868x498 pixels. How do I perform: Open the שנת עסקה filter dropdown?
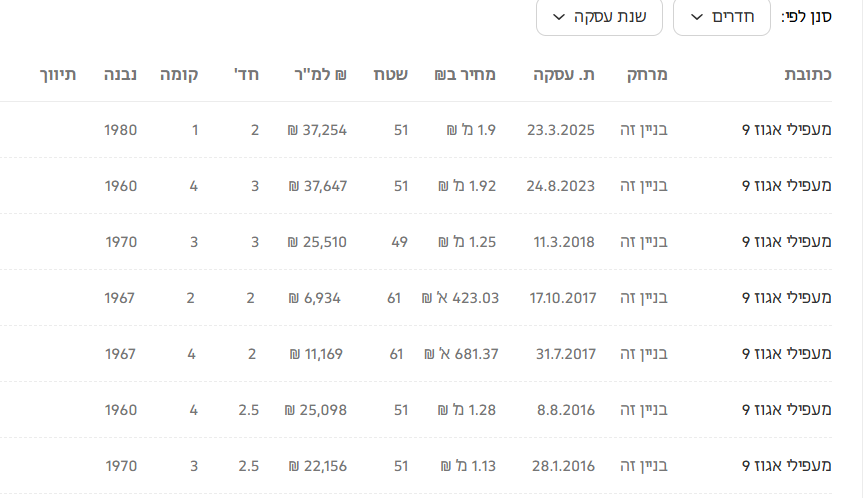pos(599,17)
